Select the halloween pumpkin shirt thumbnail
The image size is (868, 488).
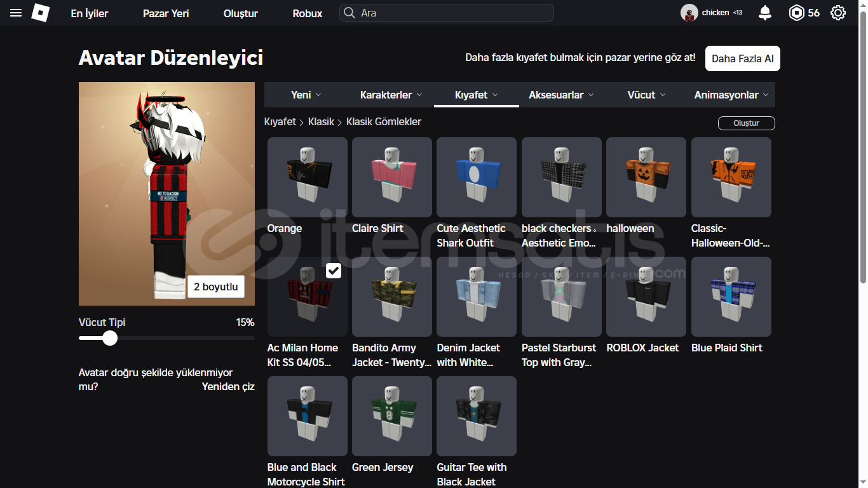tap(646, 177)
